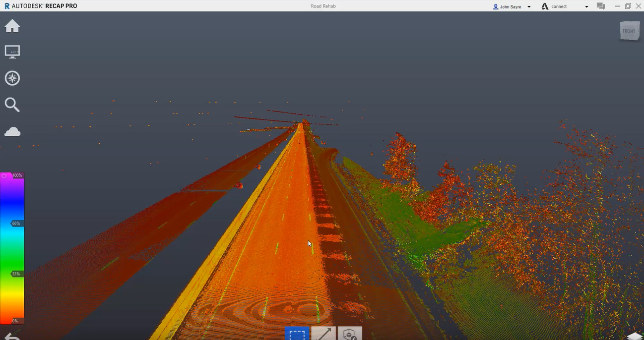Click the 100% label on color ramp
Screen dimensions: 644x340
[17, 175]
